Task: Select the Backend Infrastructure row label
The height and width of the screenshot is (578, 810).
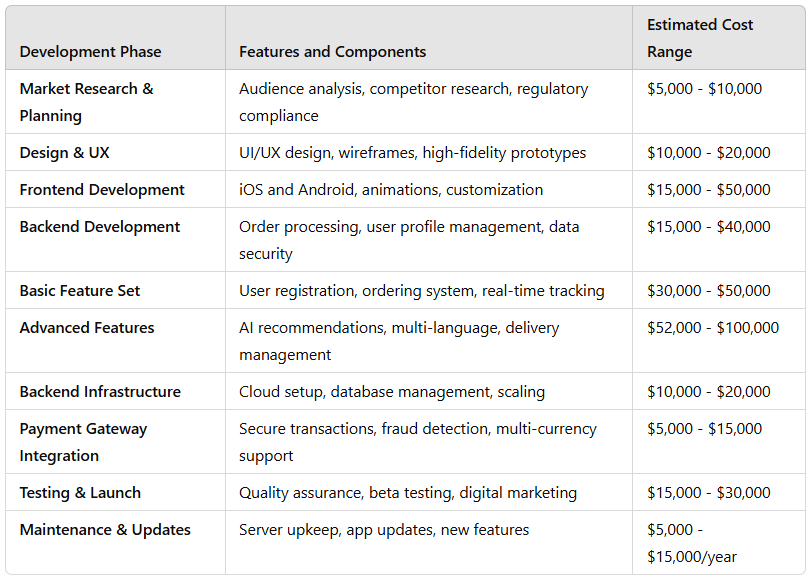Action: [100, 392]
